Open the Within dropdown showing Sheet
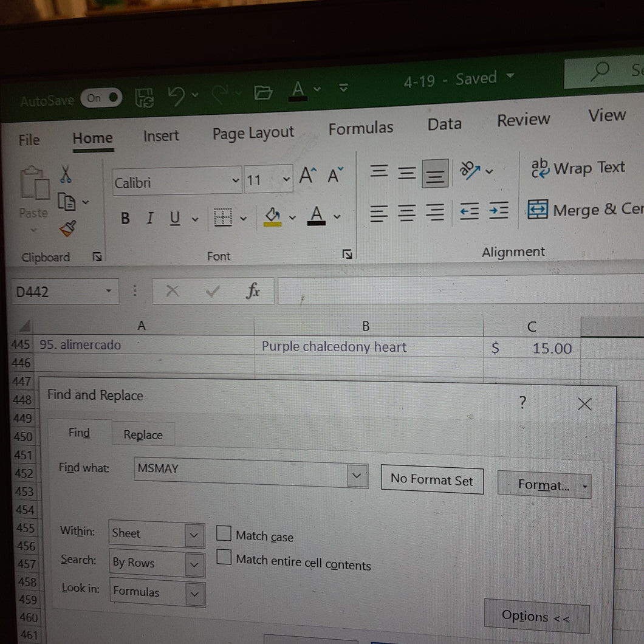644x644 pixels. pyautogui.click(x=157, y=534)
